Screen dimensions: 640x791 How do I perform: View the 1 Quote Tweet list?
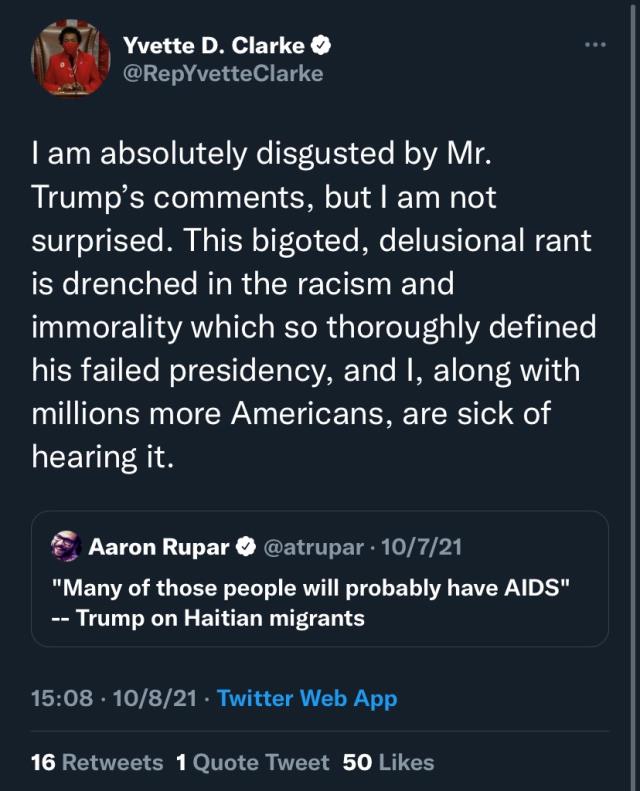252,762
